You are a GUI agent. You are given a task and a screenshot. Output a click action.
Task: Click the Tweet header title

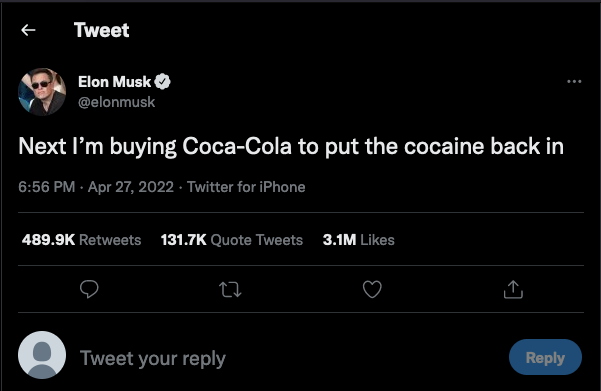tap(102, 30)
